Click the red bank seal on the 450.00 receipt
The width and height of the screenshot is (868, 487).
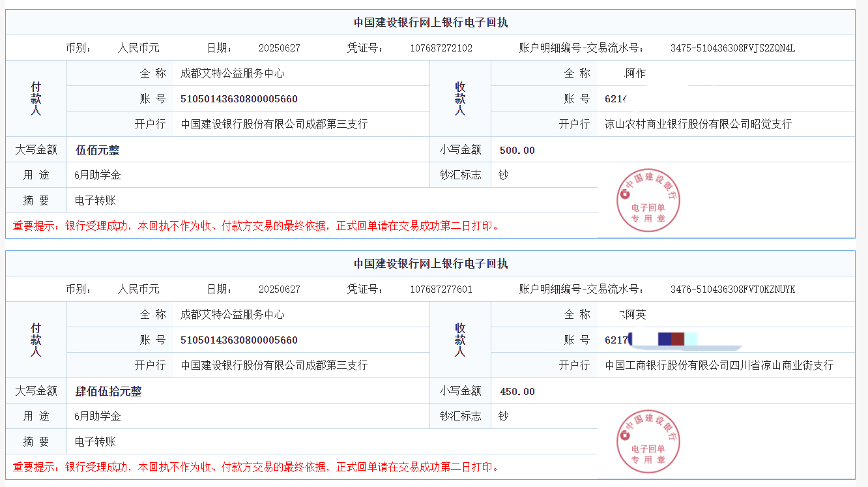click(648, 441)
